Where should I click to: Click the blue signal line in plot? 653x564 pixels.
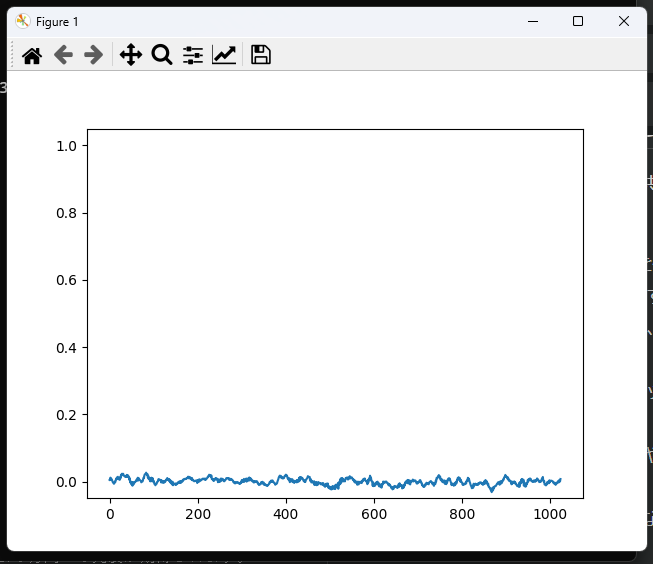click(x=335, y=481)
